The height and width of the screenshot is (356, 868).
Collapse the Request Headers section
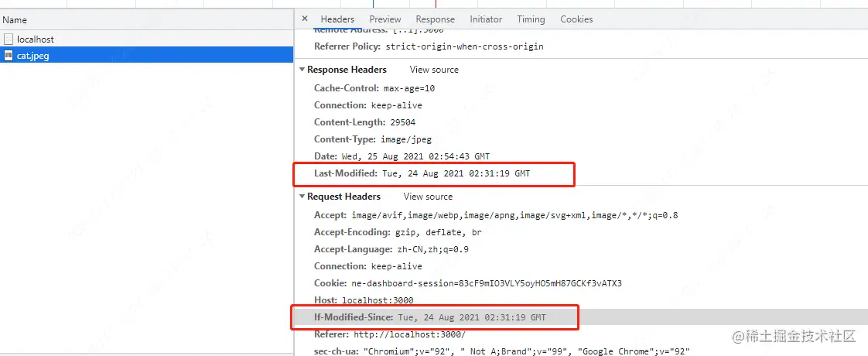302,197
